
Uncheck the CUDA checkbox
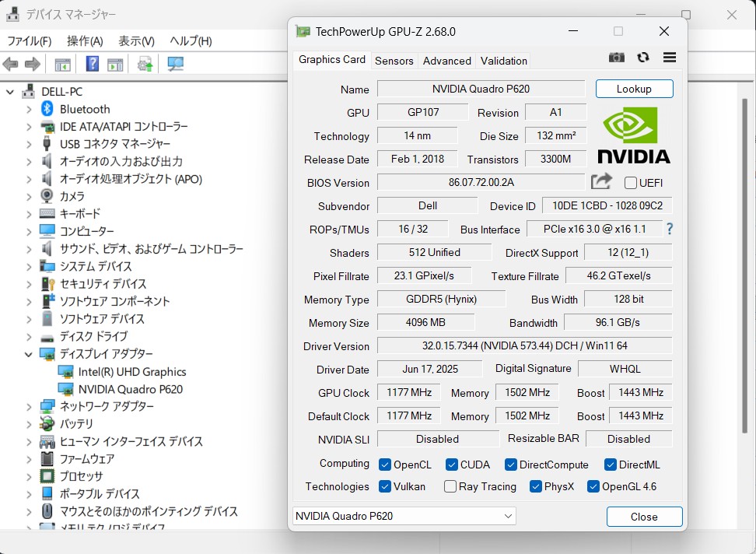452,465
